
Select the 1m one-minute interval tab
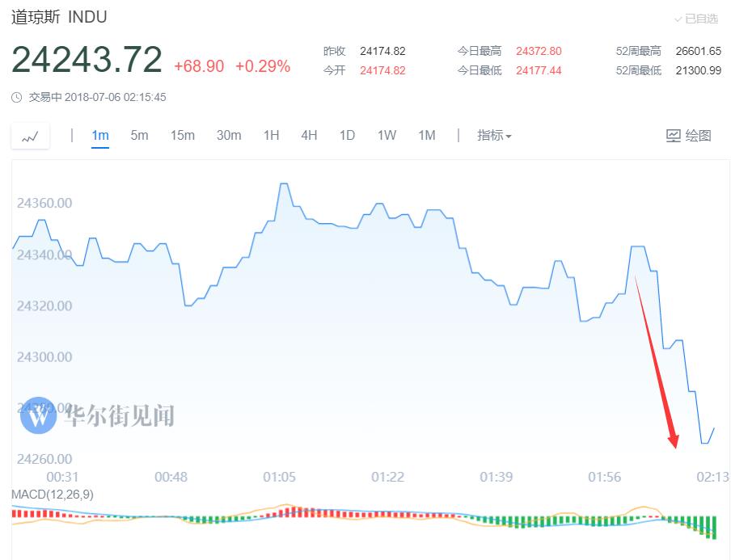tap(100, 136)
